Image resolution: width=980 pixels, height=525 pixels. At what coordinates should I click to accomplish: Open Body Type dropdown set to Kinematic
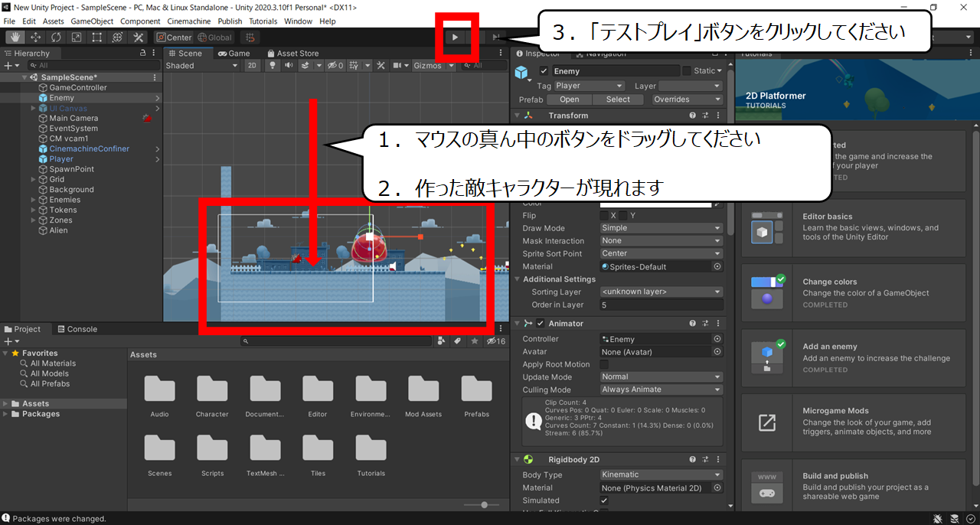coord(661,474)
